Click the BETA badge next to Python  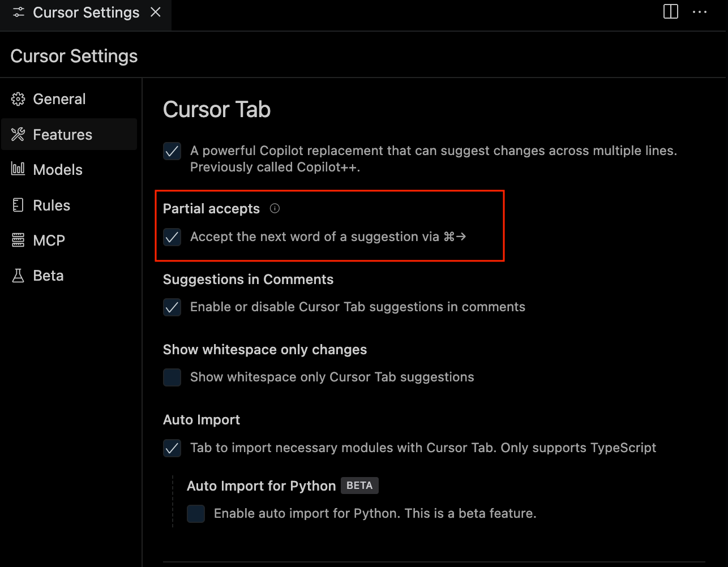(359, 486)
